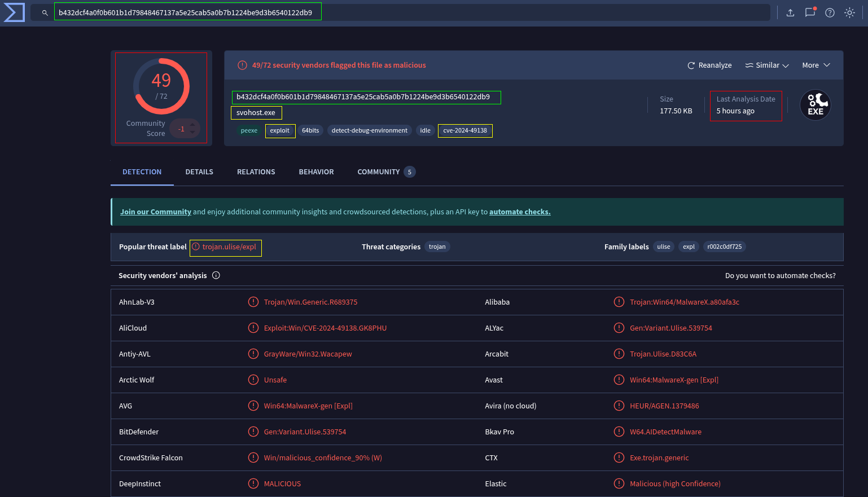
Task: Follow the automate checks link
Action: pyautogui.click(x=519, y=212)
